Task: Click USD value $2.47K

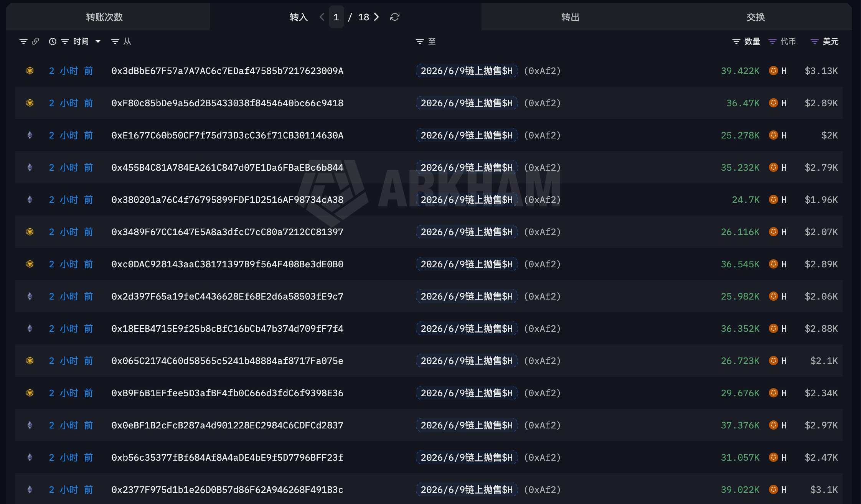Action: tap(821, 457)
